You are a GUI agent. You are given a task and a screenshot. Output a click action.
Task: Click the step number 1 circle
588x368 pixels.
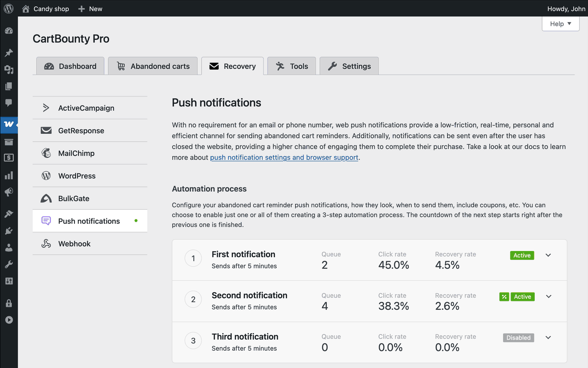pos(193,258)
